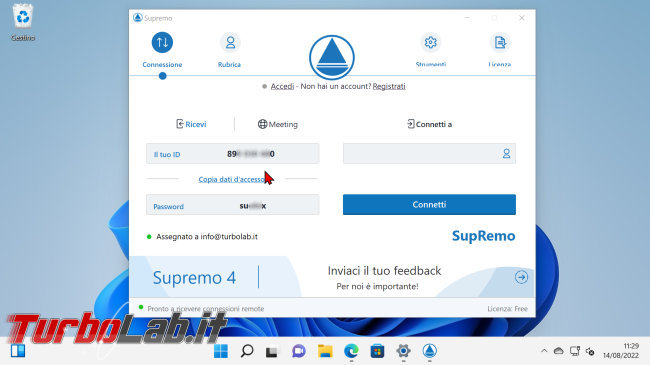
Task: Open Microsoft Store from taskbar
Action: 377,351
